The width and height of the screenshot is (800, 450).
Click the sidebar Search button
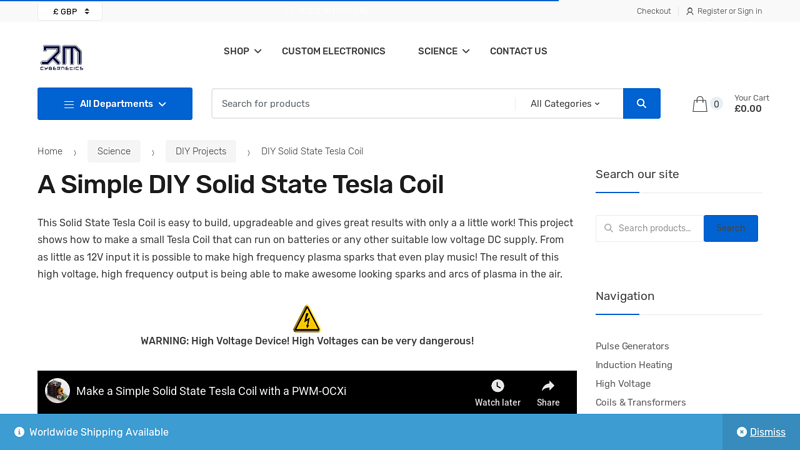click(730, 228)
